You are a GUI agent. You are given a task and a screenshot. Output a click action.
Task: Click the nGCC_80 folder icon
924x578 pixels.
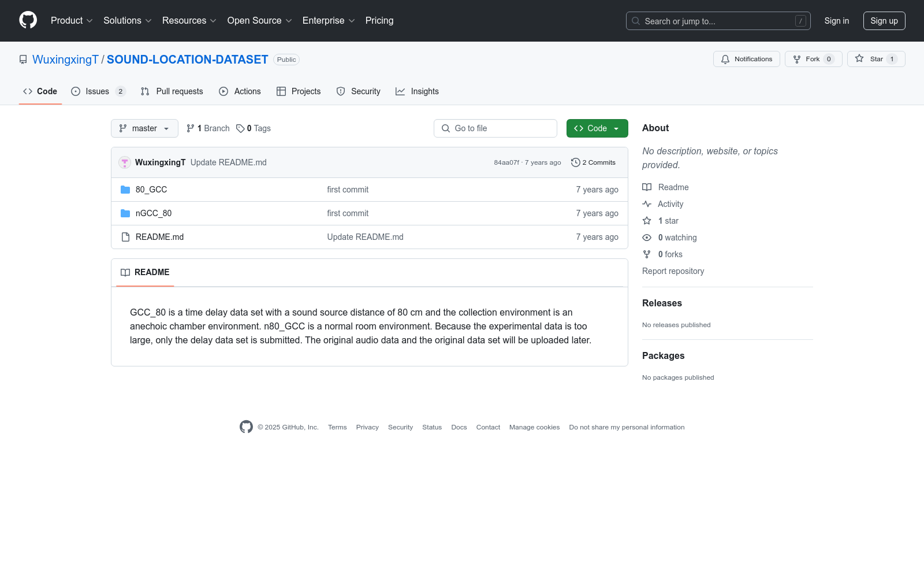125,213
